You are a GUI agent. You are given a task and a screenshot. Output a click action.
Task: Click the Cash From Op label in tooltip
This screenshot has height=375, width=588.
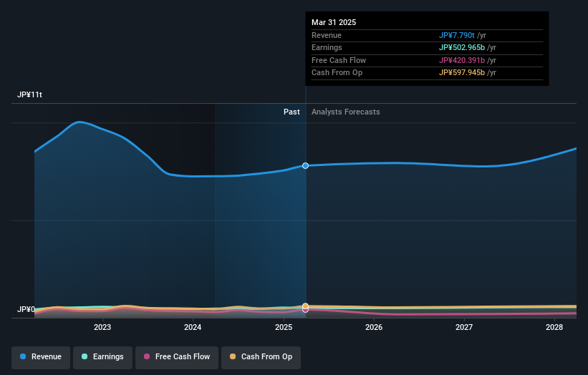337,73
